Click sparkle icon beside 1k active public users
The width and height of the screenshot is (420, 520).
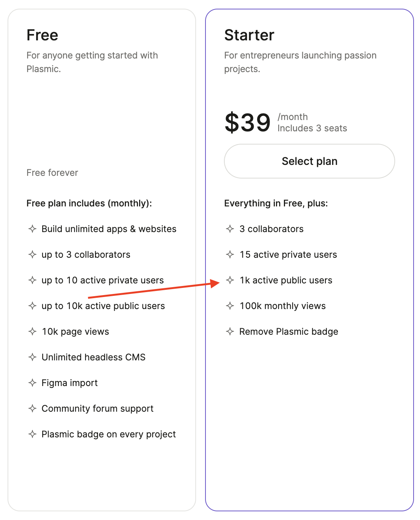tap(230, 280)
